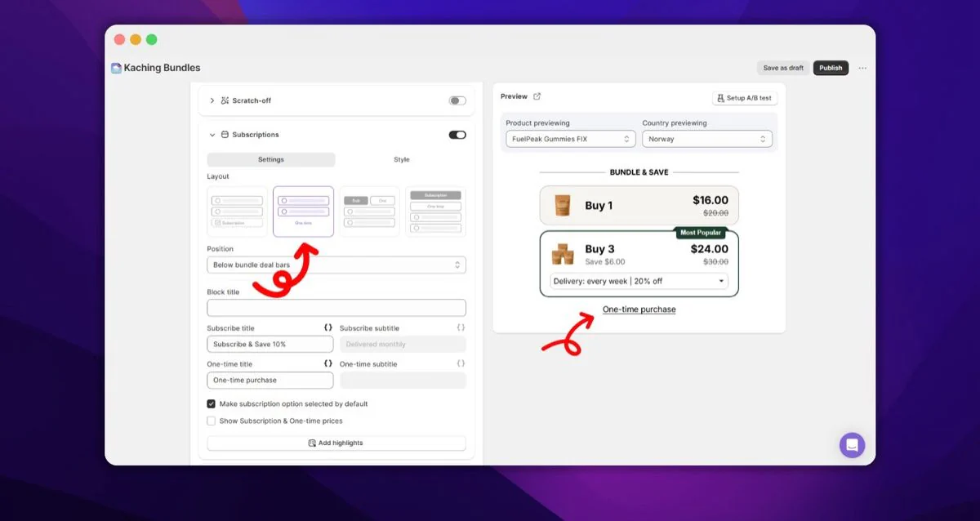
Task: Click the Kaching Bundles app logo icon
Action: point(116,68)
